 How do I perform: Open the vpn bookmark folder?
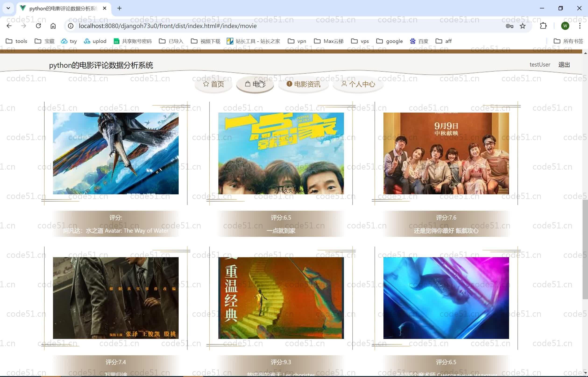tap(297, 41)
